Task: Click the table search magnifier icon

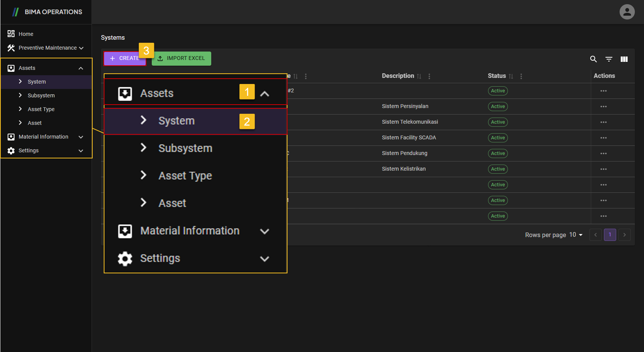Action: [x=593, y=59]
